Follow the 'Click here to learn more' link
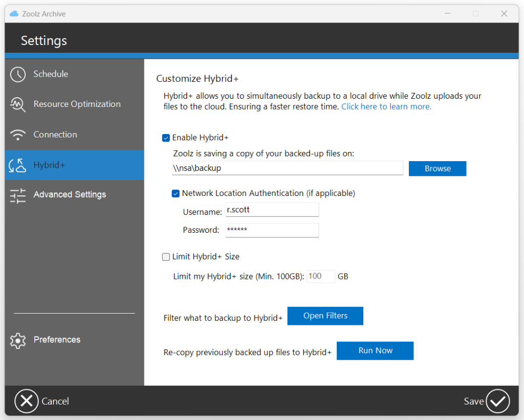Screen dimensions: 524x420 point(386,106)
